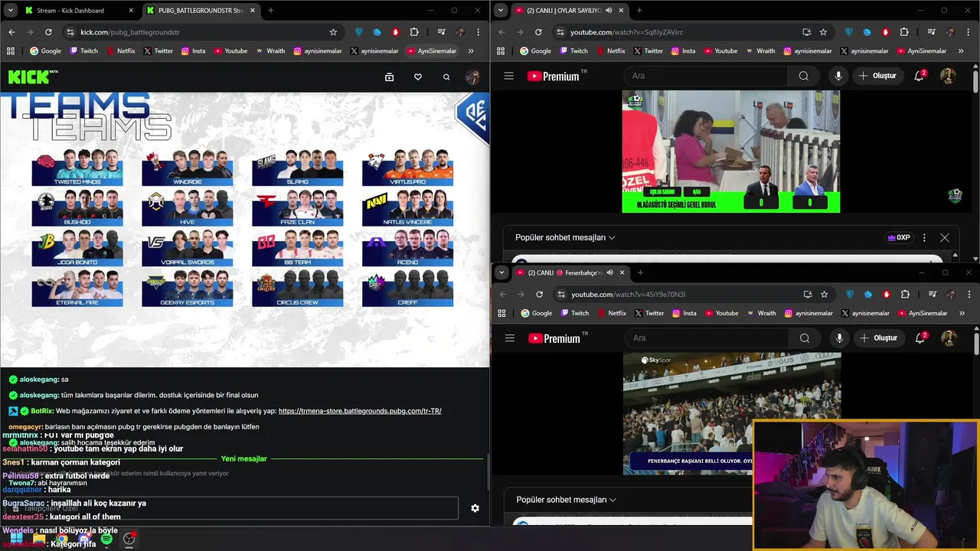The width and height of the screenshot is (980, 551).
Task: Open the Chrome menu in the Kick window
Action: pyautogui.click(x=480, y=32)
